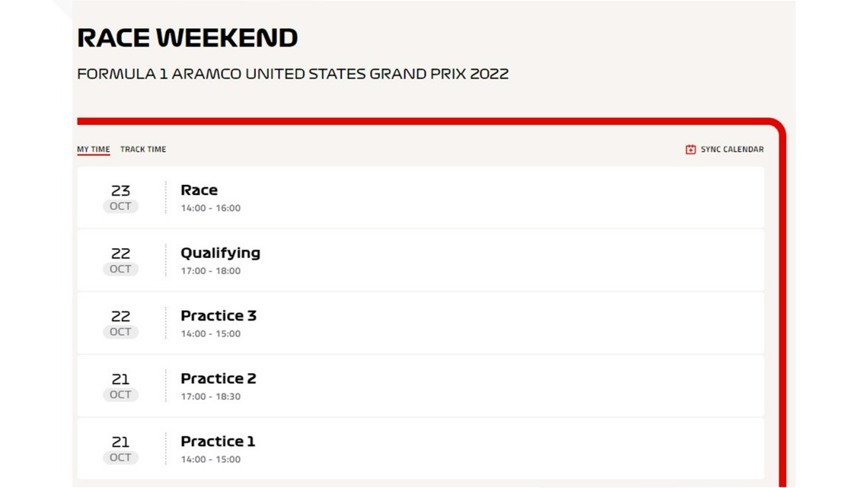Click the Sync Calendar text link
Image resolution: width=868 pixels, height=488 pixels.
732,149
